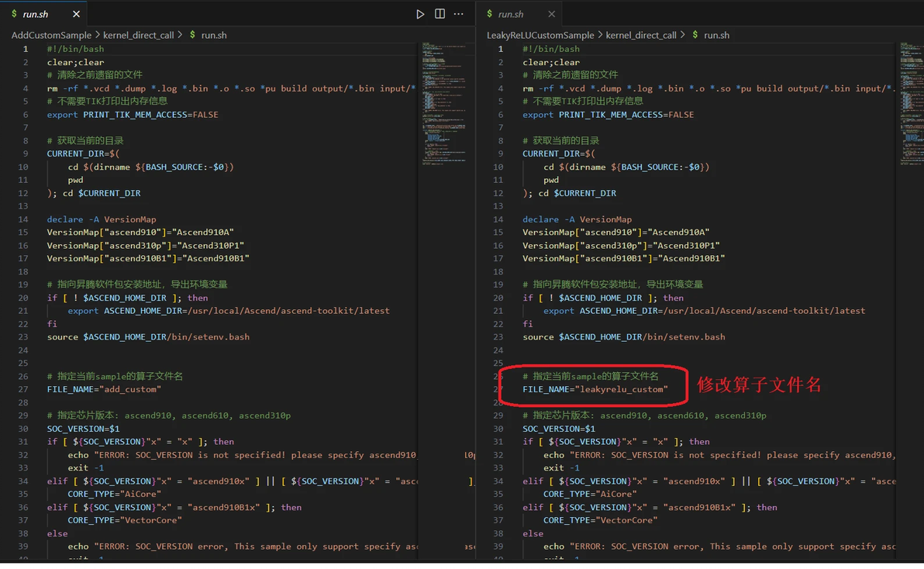Image resolution: width=924 pixels, height=569 pixels.
Task: Open the More Actions ellipsis menu
Action: pos(458,14)
